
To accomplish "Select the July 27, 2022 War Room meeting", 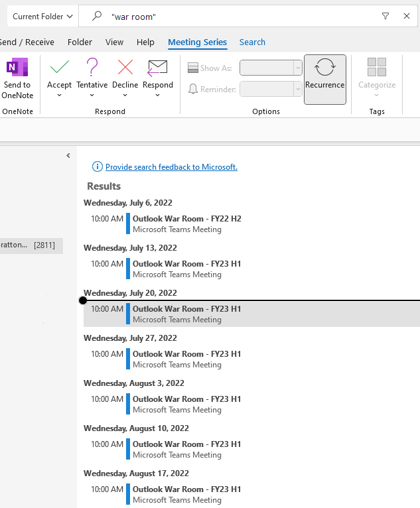I will coord(251,359).
